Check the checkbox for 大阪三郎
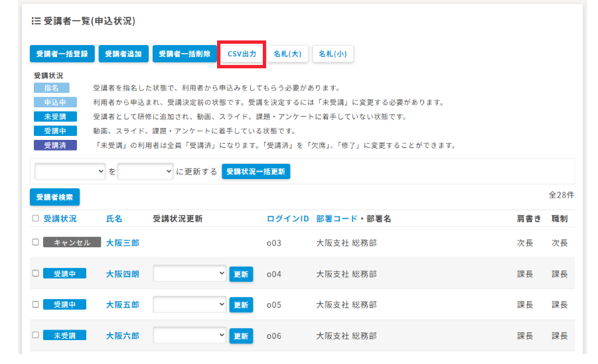 [x=35, y=243]
